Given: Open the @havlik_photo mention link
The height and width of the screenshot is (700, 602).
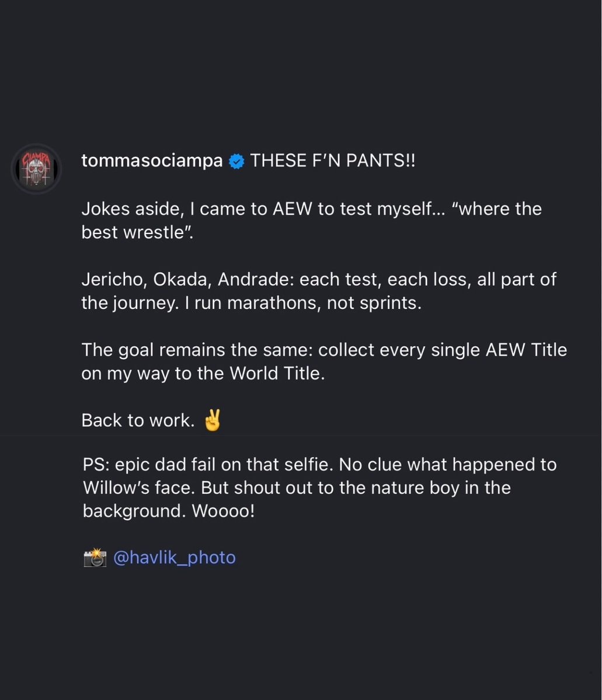Looking at the screenshot, I should (174, 557).
